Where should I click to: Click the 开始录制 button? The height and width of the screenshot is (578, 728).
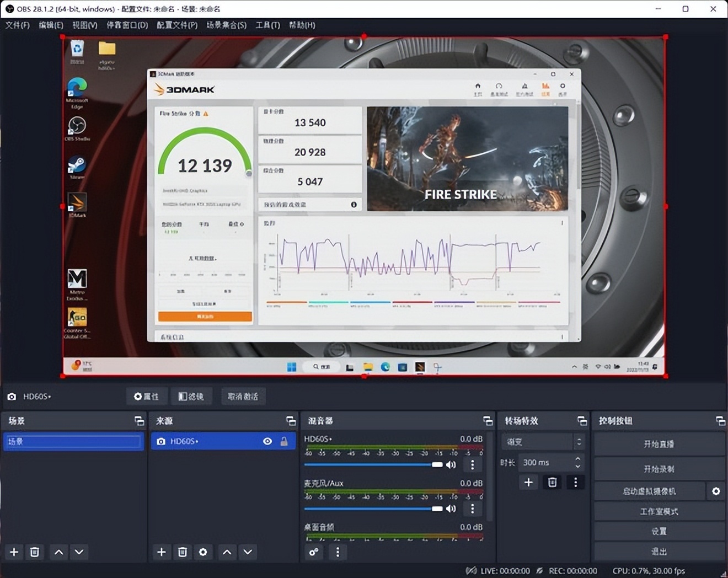(x=659, y=469)
